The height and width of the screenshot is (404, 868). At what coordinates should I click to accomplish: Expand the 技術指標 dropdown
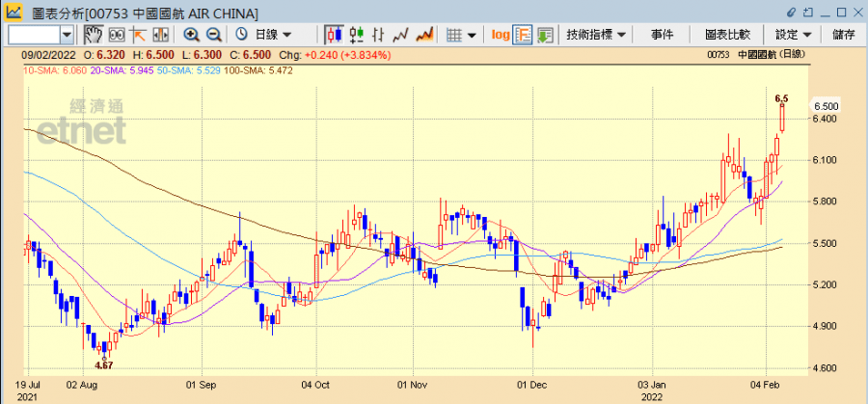[x=596, y=35]
